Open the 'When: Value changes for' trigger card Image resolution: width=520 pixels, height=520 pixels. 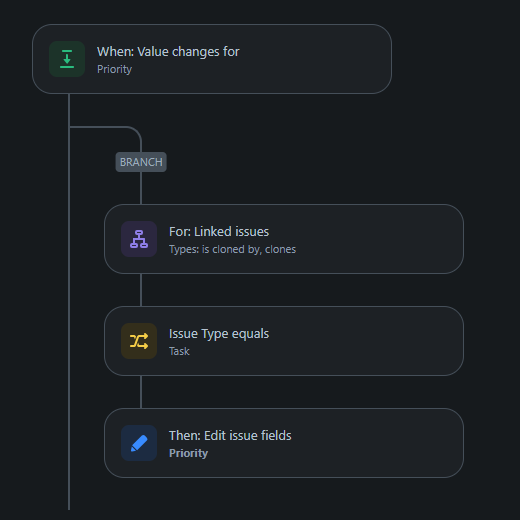[212, 59]
